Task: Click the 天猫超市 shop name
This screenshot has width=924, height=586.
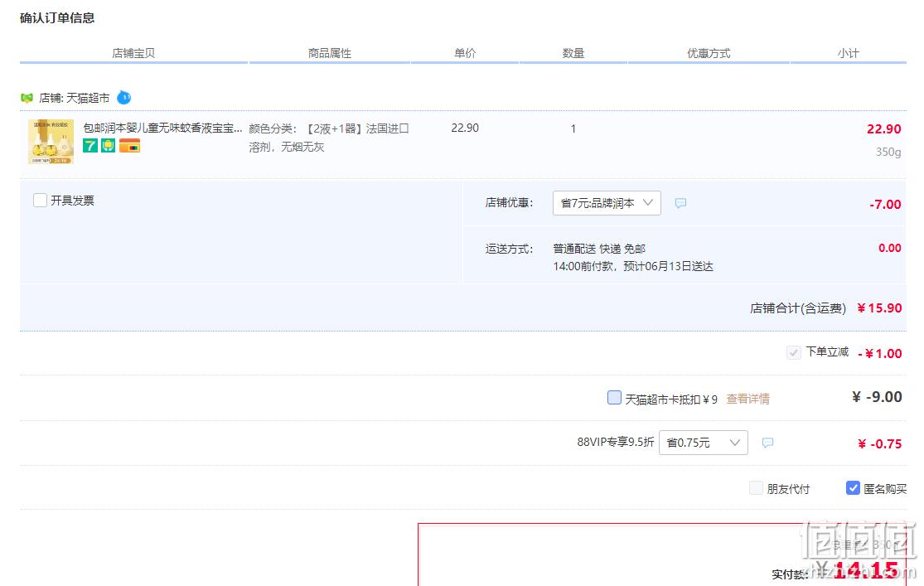Action: 88,98
